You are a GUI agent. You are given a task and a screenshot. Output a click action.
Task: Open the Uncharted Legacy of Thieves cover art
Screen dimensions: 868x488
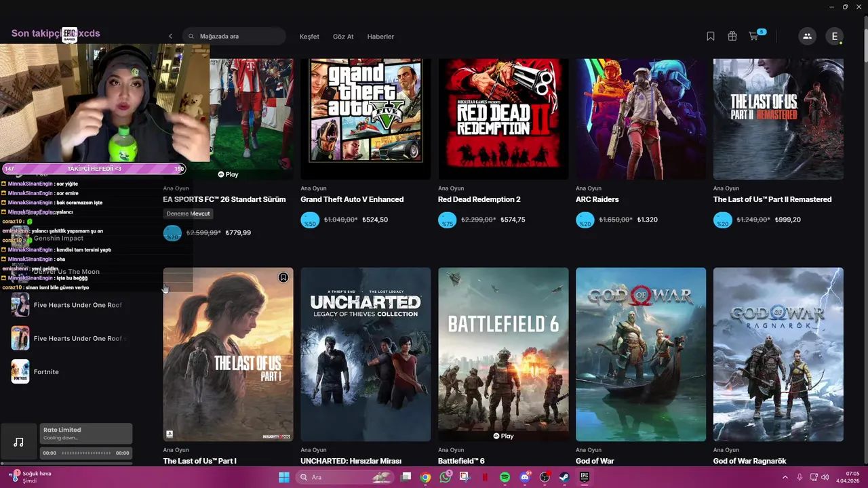(x=366, y=354)
